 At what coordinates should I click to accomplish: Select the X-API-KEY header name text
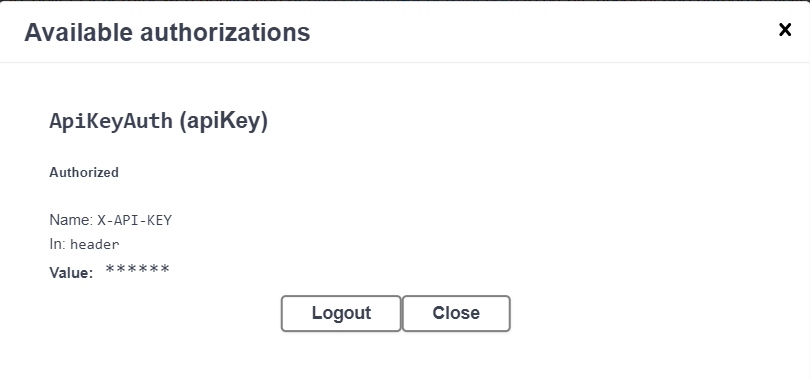click(x=134, y=220)
